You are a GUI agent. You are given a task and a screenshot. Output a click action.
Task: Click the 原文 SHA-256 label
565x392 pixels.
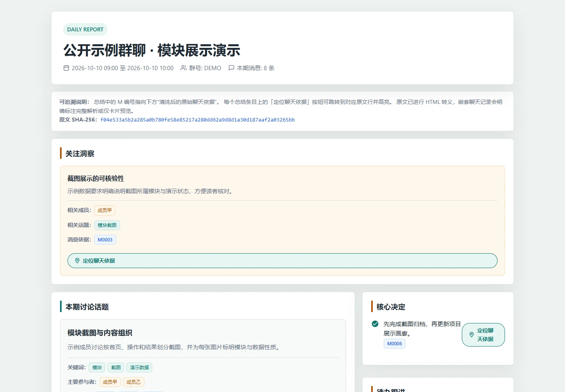[78, 120]
